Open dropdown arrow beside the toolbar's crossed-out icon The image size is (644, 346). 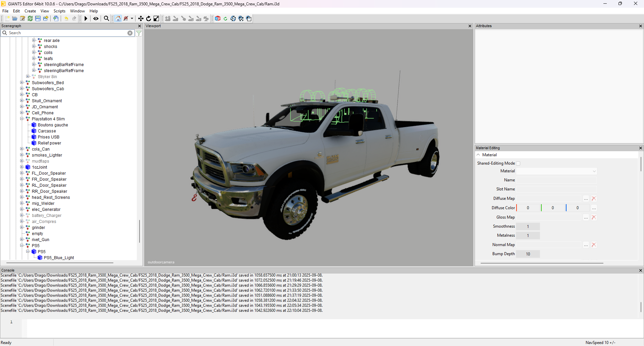(x=132, y=18)
